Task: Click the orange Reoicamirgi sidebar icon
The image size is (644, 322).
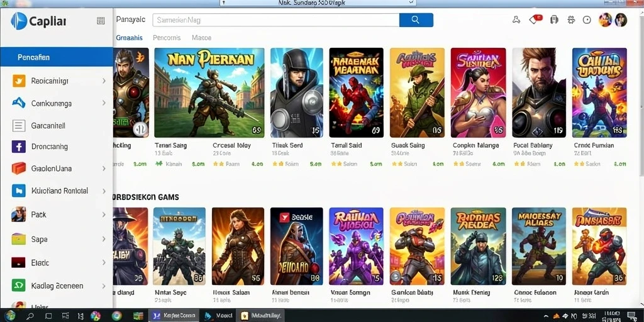Action: coord(19,81)
